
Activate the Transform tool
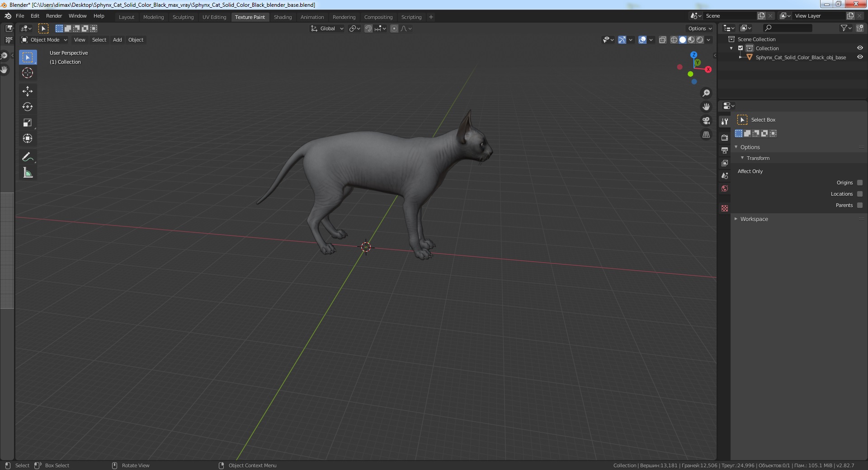(28, 139)
